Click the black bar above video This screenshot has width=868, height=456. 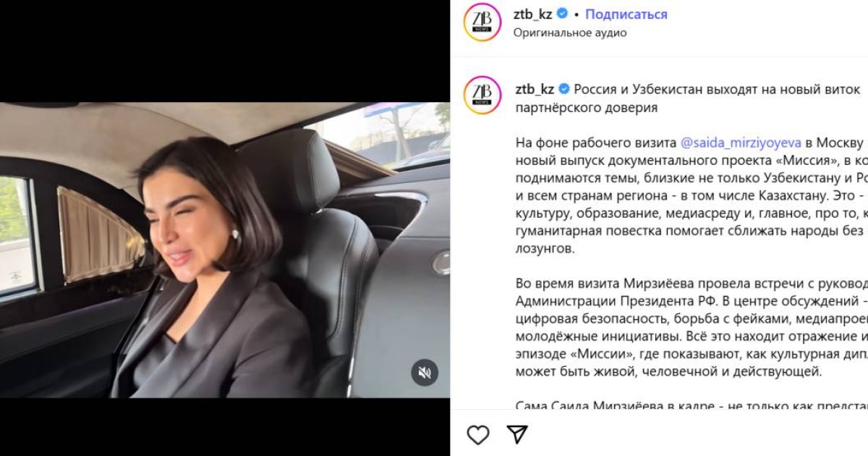[x=225, y=51]
